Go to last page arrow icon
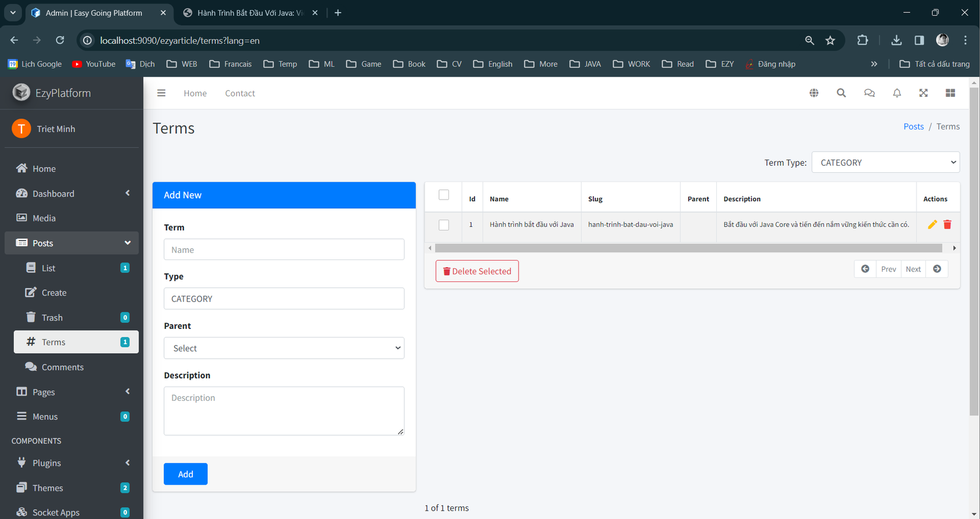 (937, 269)
